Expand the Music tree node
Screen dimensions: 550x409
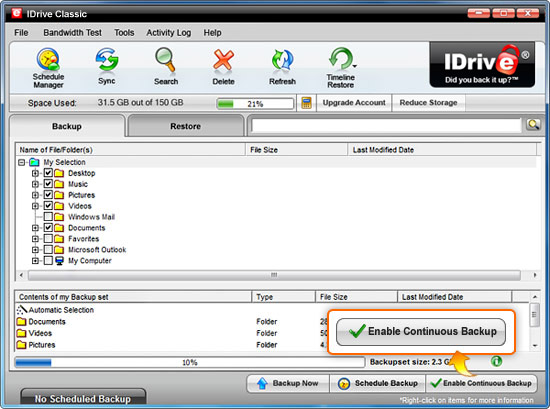(35, 184)
